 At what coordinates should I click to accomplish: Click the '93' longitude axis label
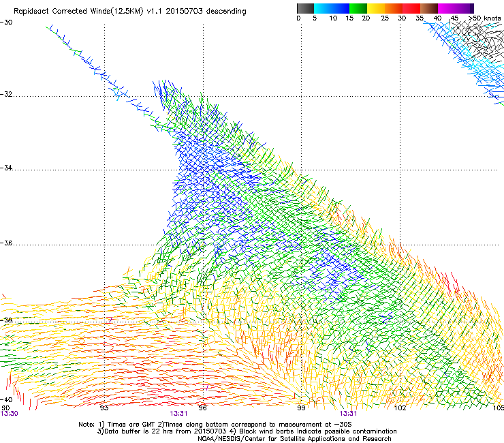point(104,408)
